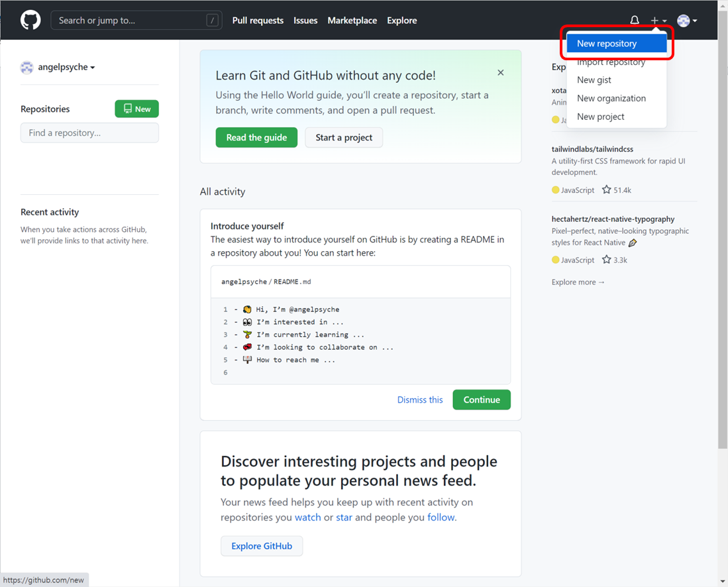Open hectahertz/react-native-typography repository
Viewport: 728px width, 587px height.
(x=613, y=219)
